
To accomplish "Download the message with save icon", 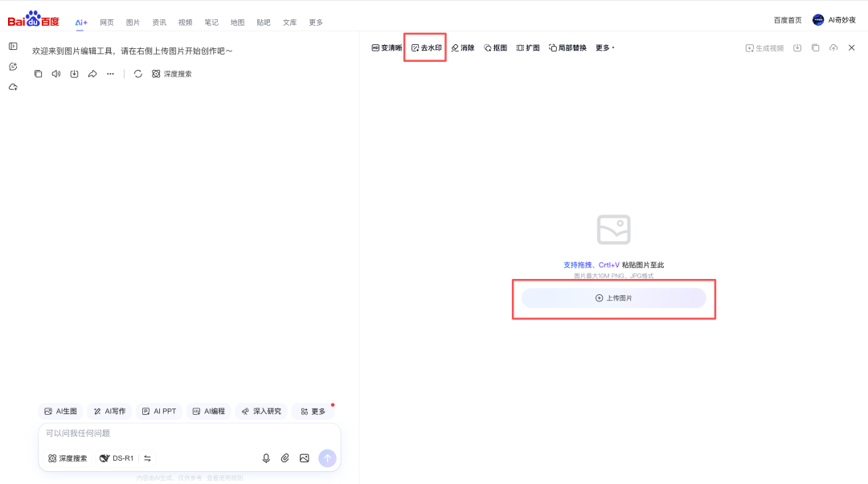I will point(74,74).
